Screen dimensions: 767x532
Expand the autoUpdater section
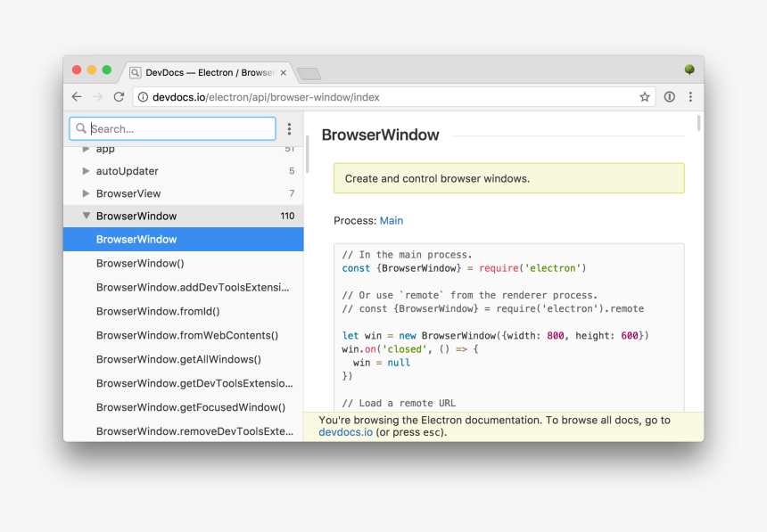click(87, 171)
